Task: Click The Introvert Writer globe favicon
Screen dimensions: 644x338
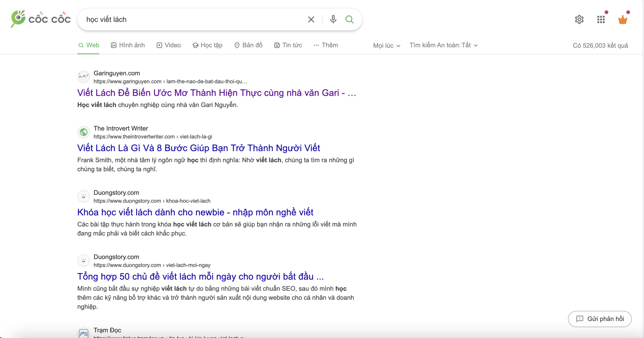Action: (x=84, y=132)
